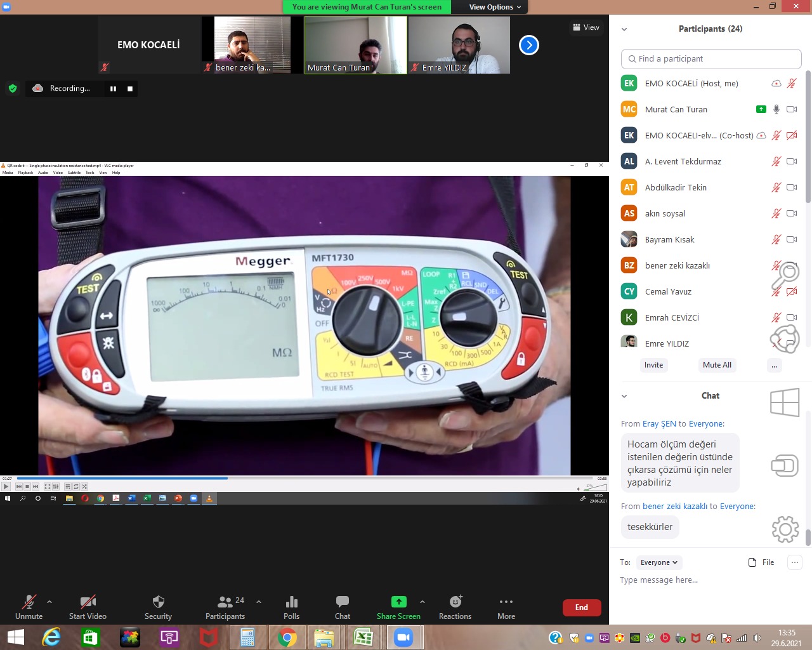
Task: Open the Chat panel from toolbar
Action: pos(343,606)
